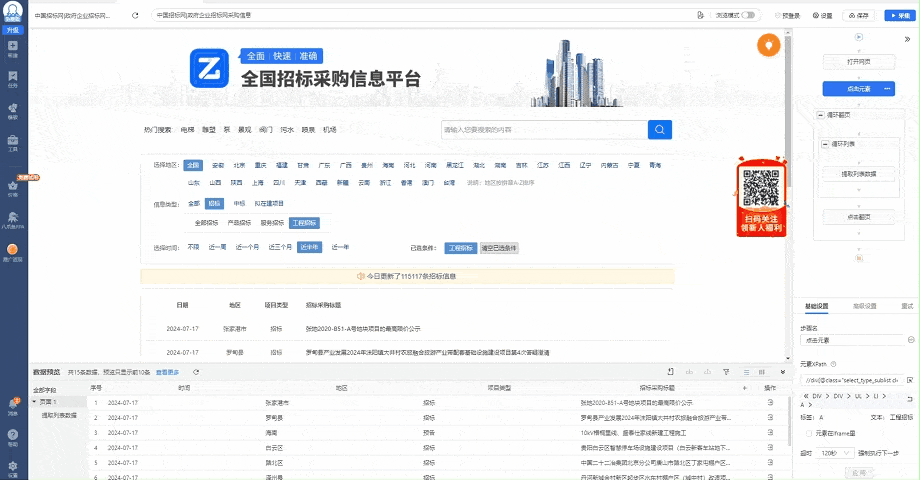Select the 北京 region filter

pyautogui.click(x=239, y=165)
